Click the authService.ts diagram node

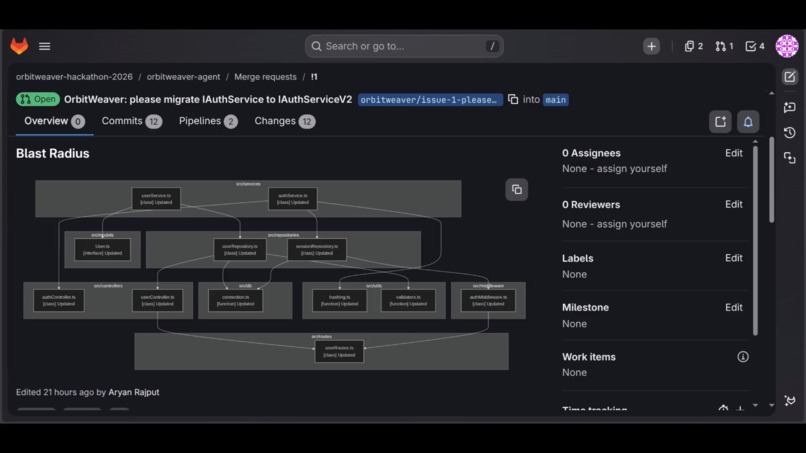click(293, 199)
